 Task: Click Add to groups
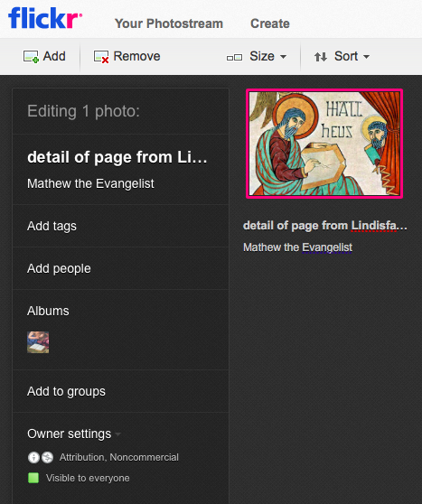click(66, 391)
